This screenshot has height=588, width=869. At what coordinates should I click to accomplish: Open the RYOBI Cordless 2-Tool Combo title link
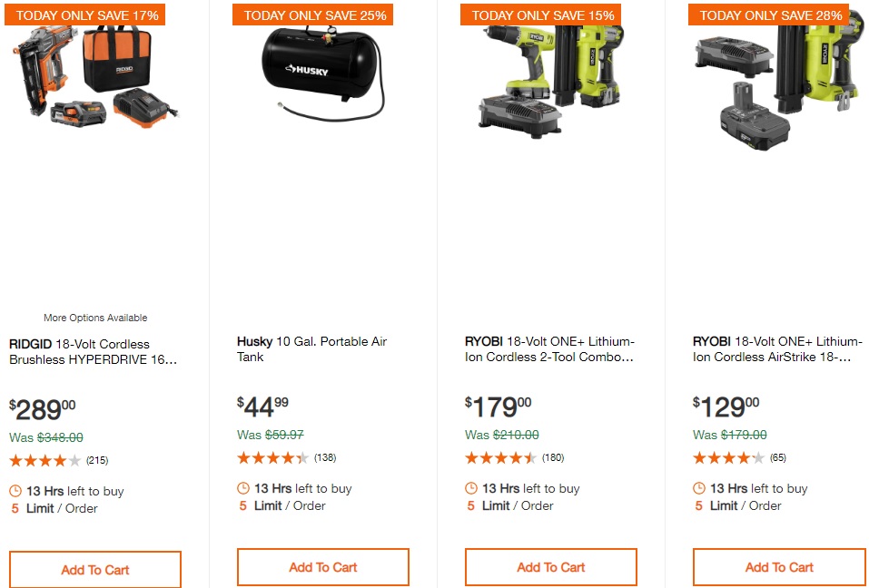pyautogui.click(x=549, y=348)
